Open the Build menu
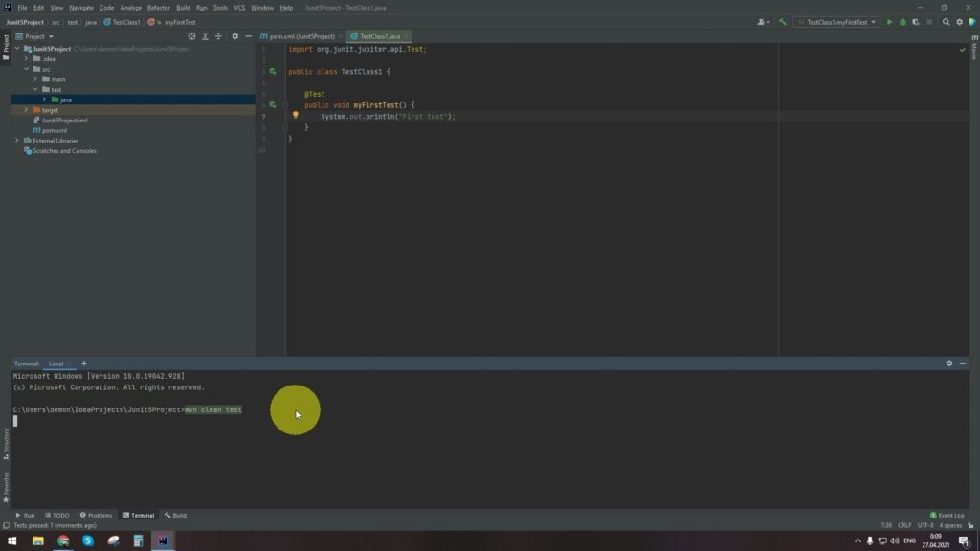Screen dimensions: 980x551 [x=183, y=8]
